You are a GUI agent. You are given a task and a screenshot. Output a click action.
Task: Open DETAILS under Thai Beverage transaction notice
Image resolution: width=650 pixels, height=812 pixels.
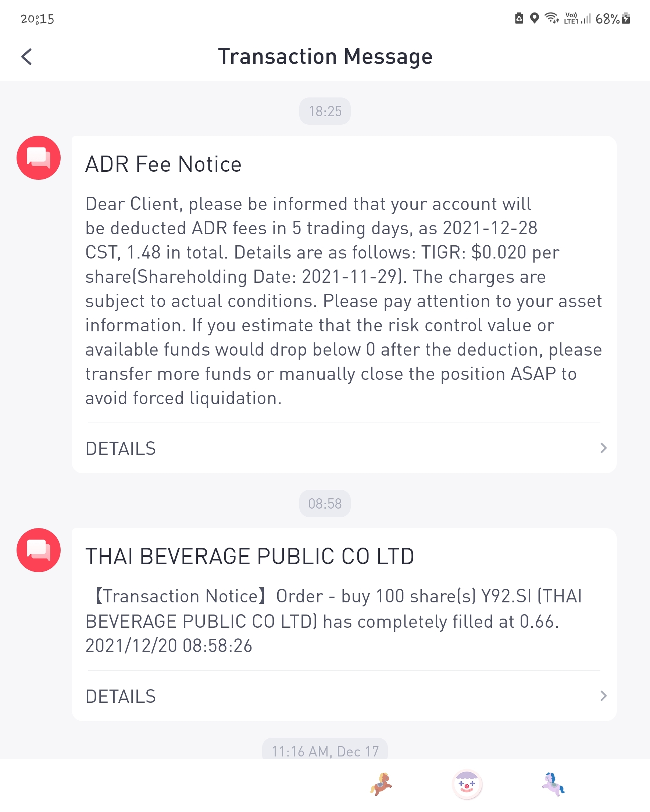344,696
